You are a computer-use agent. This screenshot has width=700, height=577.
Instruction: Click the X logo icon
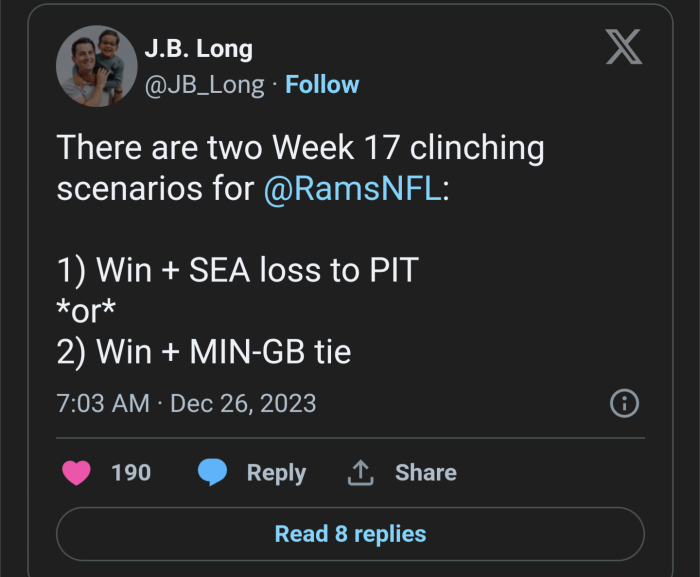pyautogui.click(x=623, y=48)
